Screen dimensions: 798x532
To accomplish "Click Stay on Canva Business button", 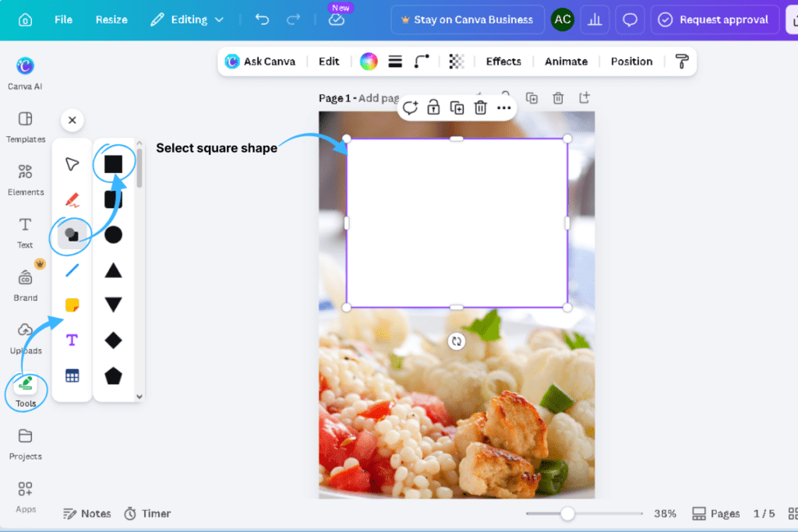I will click(x=468, y=19).
